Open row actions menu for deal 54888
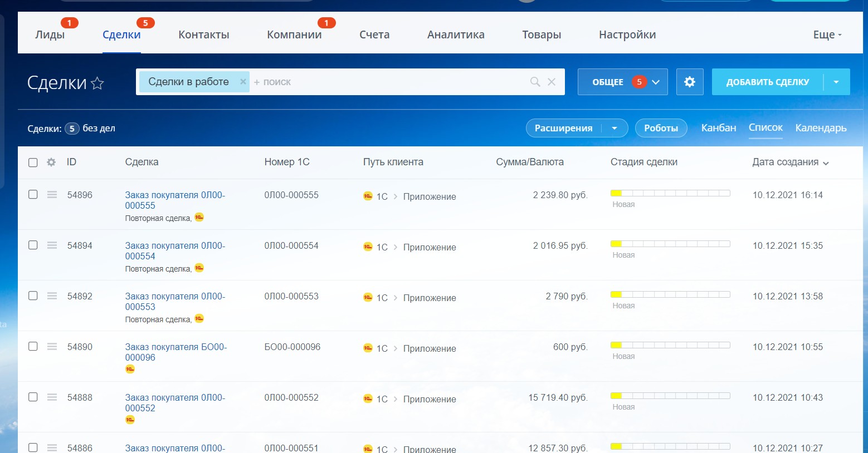868x453 pixels. click(52, 397)
